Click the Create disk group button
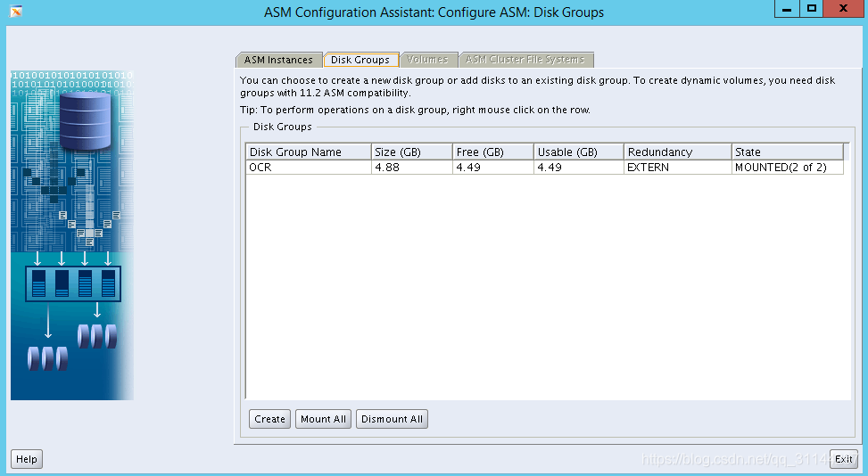Image resolution: width=868 pixels, height=476 pixels. (x=269, y=419)
